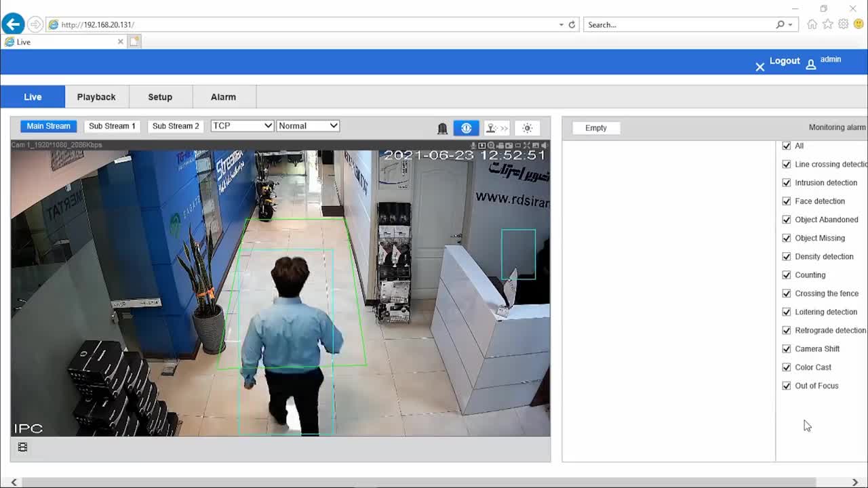Screen dimensions: 868x488
Task: Toggle the Intrusion detection checkbox
Action: 787,183
